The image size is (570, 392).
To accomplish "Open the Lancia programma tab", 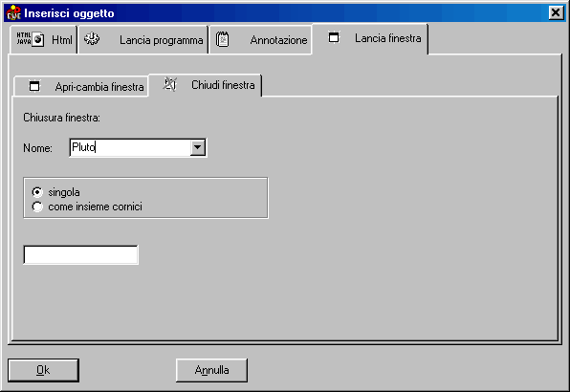I will pos(142,39).
